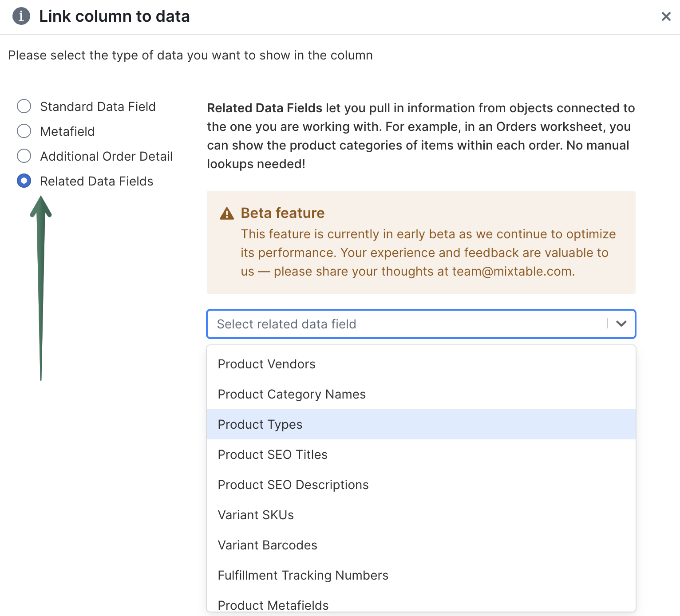Click inside the Select related data field box
The width and height of the screenshot is (680, 616).
[x=399, y=324]
